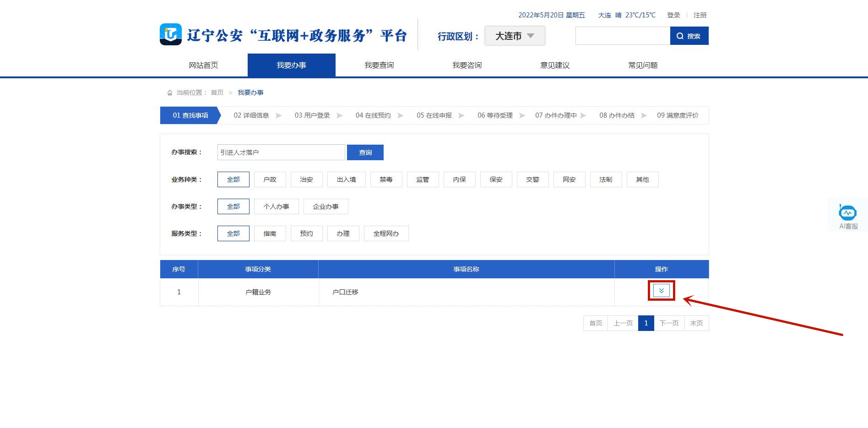Click the Liaoning police platform logo icon
This screenshot has width=868, height=428.
point(170,35)
